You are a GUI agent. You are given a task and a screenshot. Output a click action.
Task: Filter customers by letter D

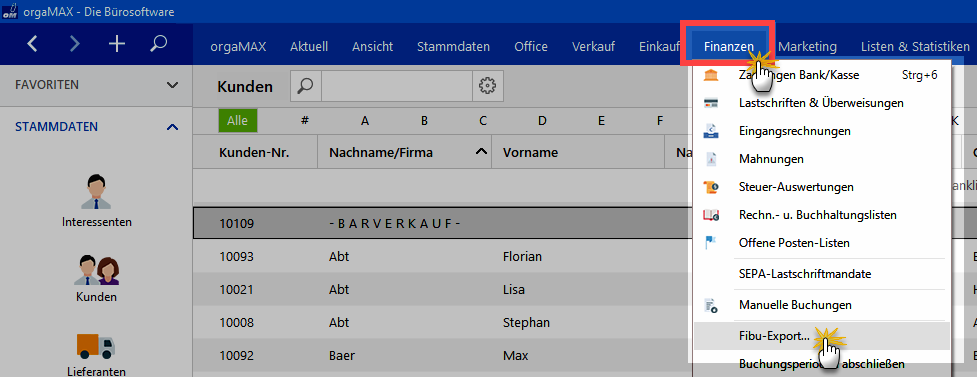[542, 121]
